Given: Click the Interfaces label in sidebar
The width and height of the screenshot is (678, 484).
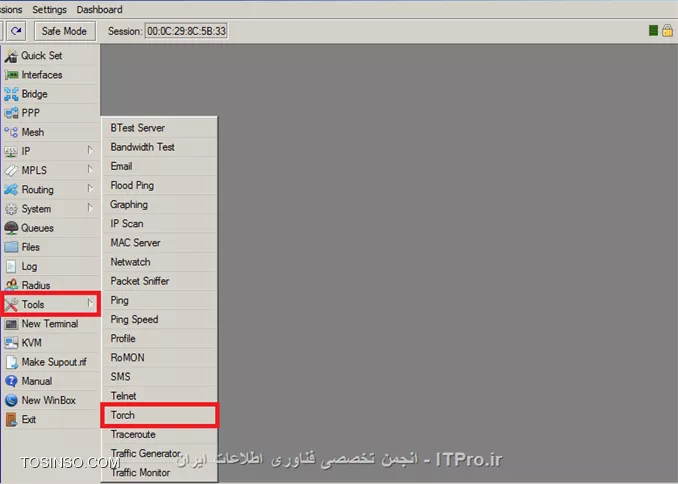Looking at the screenshot, I should [x=42, y=75].
